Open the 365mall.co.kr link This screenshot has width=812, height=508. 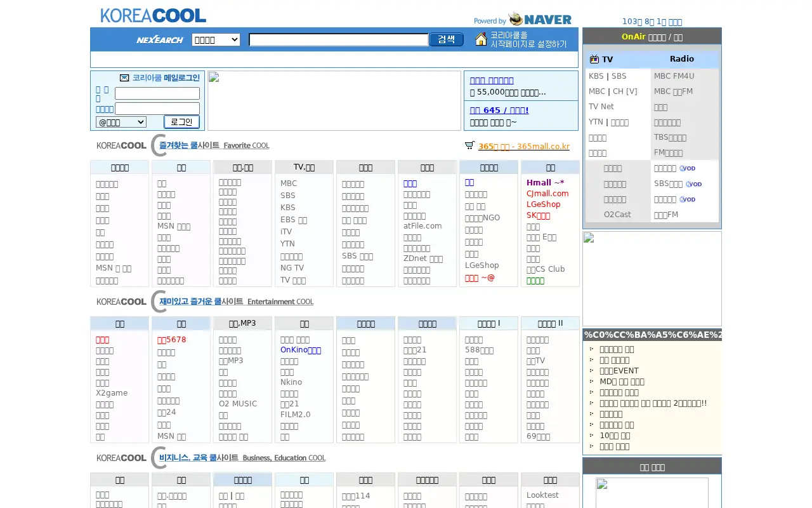tap(524, 146)
